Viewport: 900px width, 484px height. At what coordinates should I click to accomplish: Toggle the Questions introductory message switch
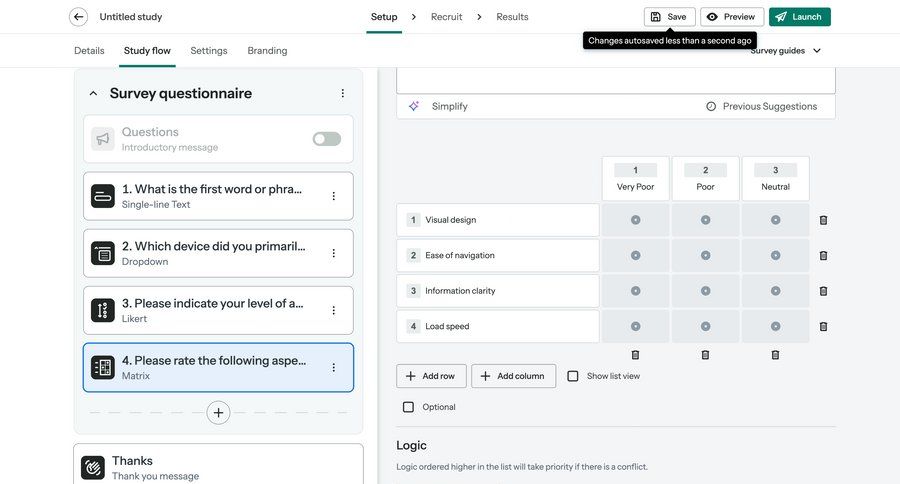coord(326,139)
